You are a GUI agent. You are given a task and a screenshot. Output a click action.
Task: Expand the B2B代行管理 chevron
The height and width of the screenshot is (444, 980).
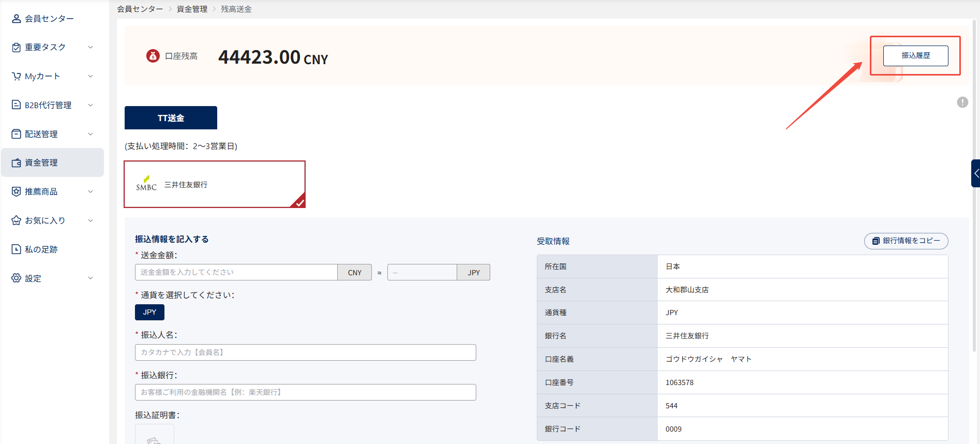pyautogui.click(x=91, y=105)
